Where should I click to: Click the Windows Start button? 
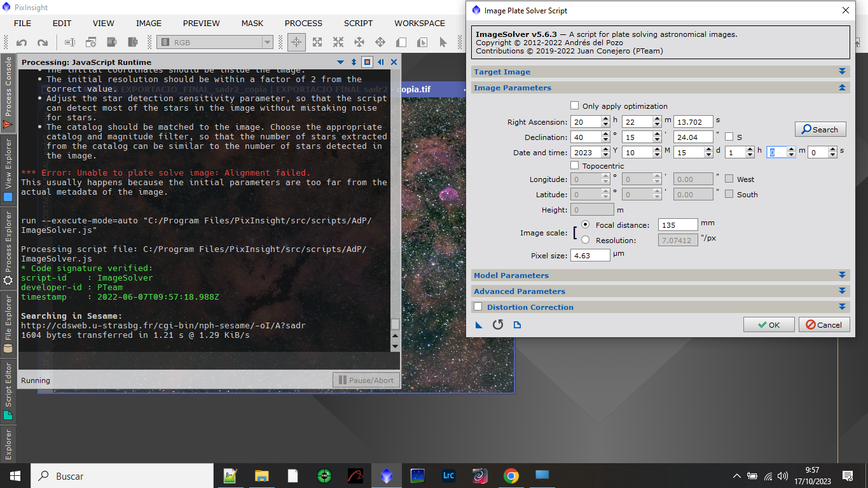(15, 476)
